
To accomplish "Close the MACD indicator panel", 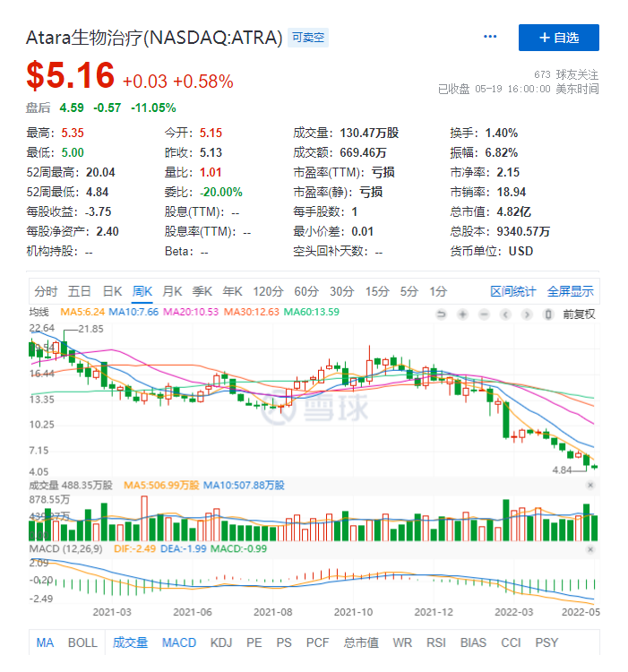I will [590, 549].
